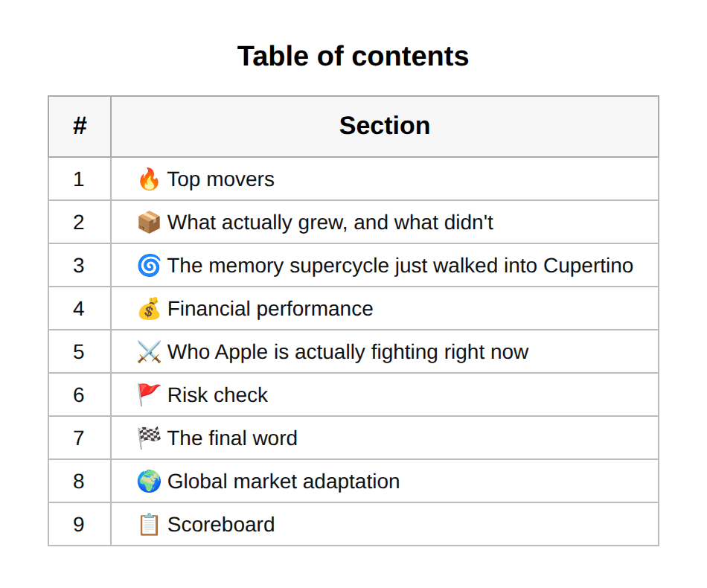
Task: Click the Section column header
Action: pyautogui.click(x=385, y=126)
